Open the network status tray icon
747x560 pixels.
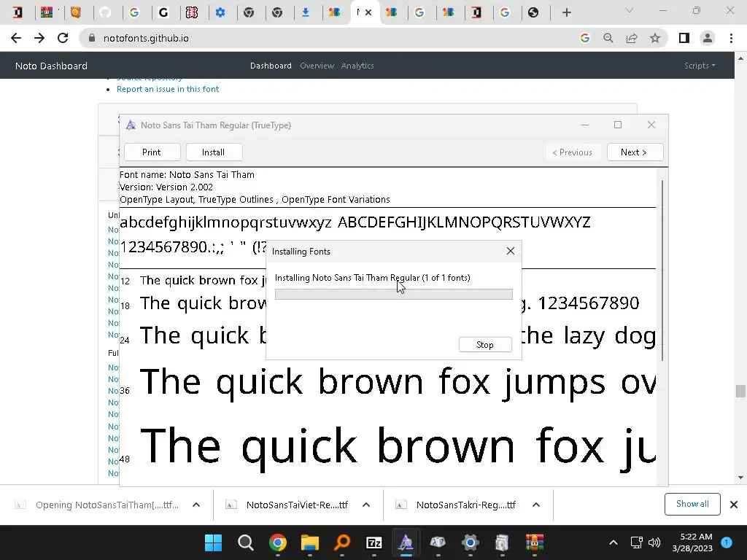[637, 542]
